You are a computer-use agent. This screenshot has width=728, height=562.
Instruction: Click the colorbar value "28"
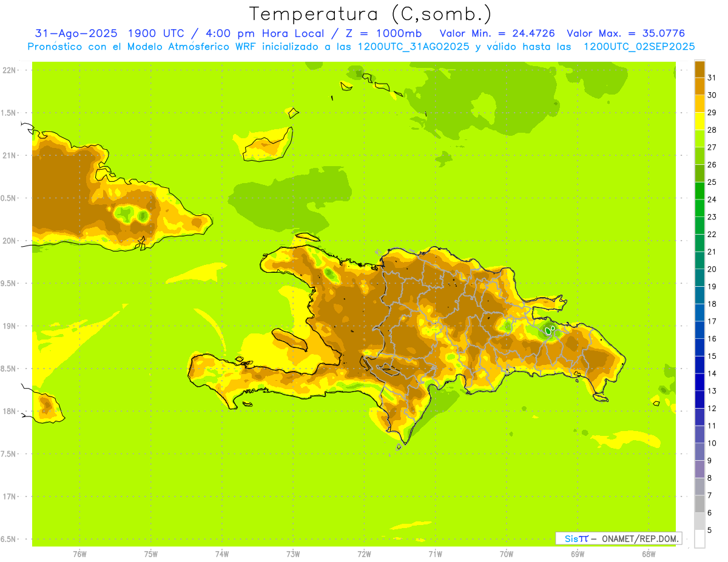coord(712,130)
